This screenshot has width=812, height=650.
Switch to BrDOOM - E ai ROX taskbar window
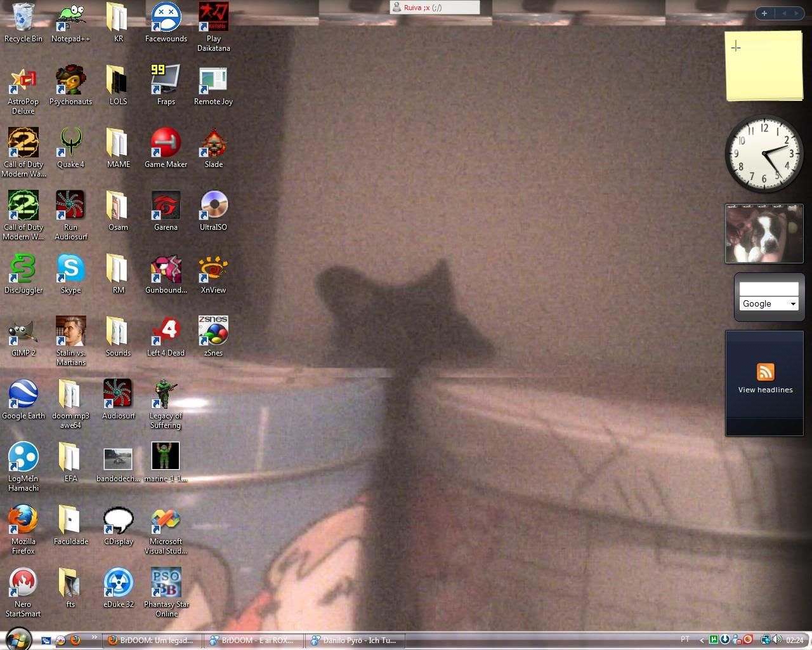coord(254,640)
